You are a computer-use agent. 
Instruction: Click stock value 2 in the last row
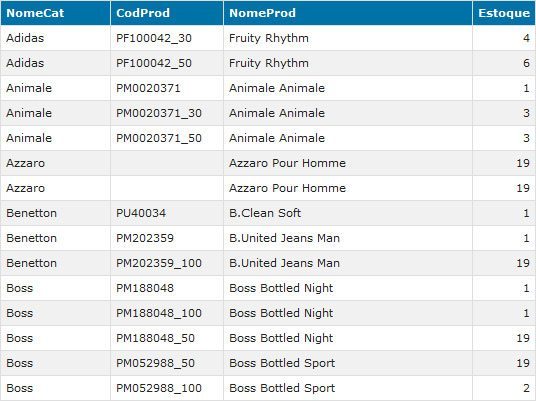(526, 388)
